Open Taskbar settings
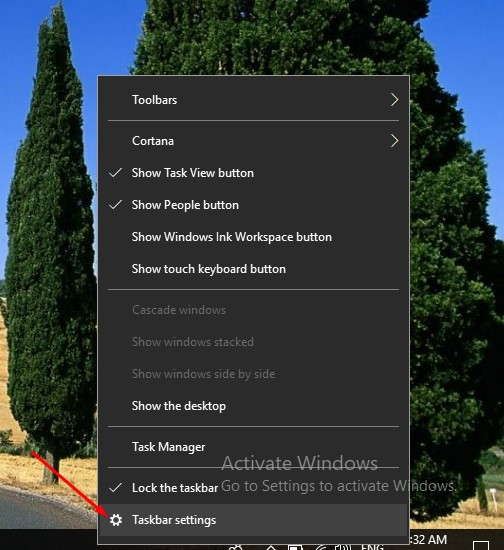 click(253, 520)
